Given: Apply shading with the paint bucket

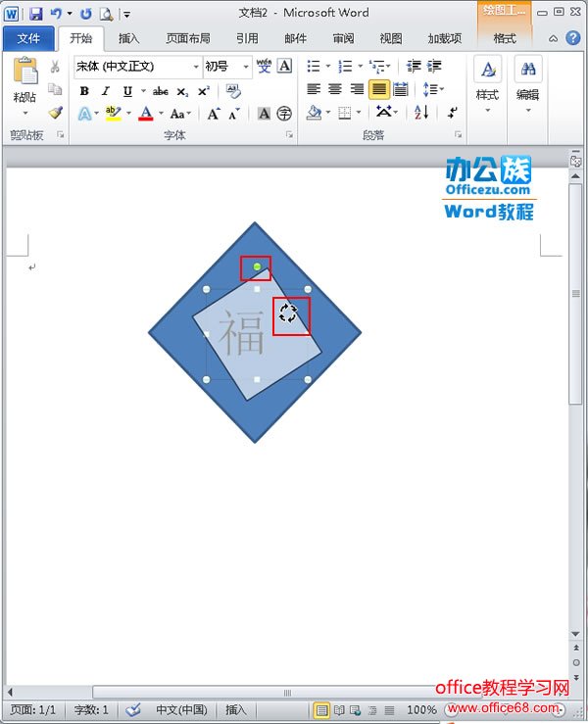Looking at the screenshot, I should point(315,113).
